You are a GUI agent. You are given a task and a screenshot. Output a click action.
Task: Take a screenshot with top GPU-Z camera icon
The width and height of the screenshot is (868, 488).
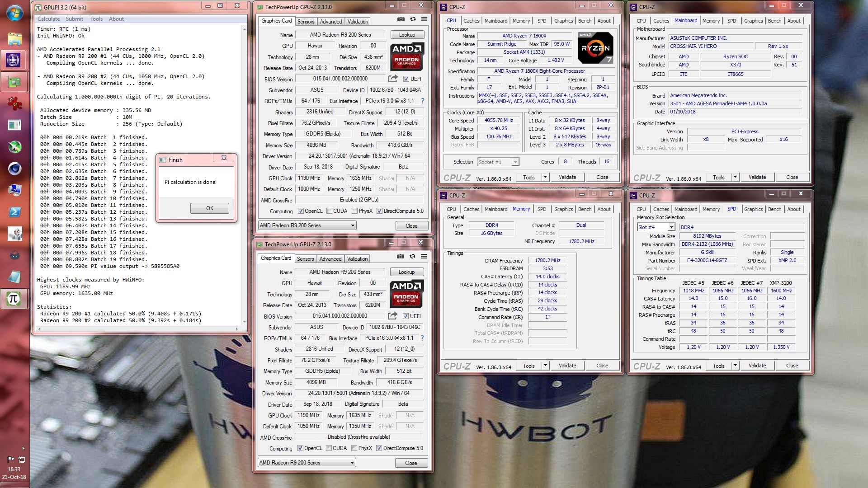click(401, 19)
